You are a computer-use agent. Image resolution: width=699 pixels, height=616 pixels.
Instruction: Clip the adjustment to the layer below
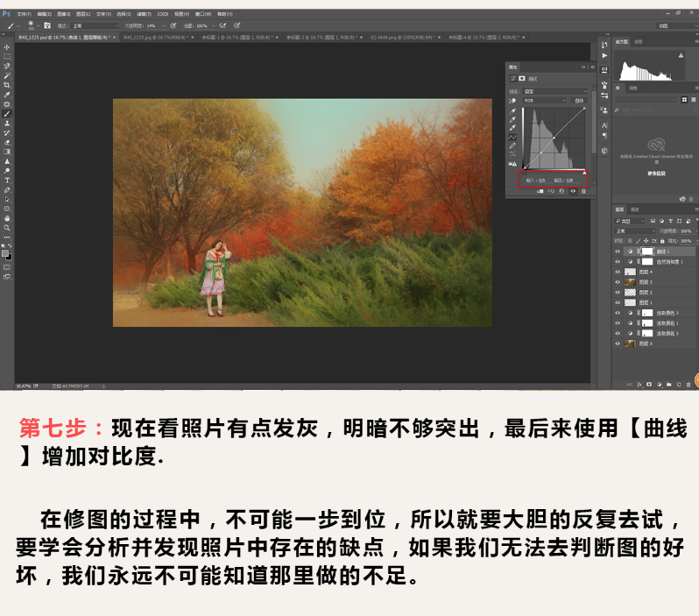540,191
